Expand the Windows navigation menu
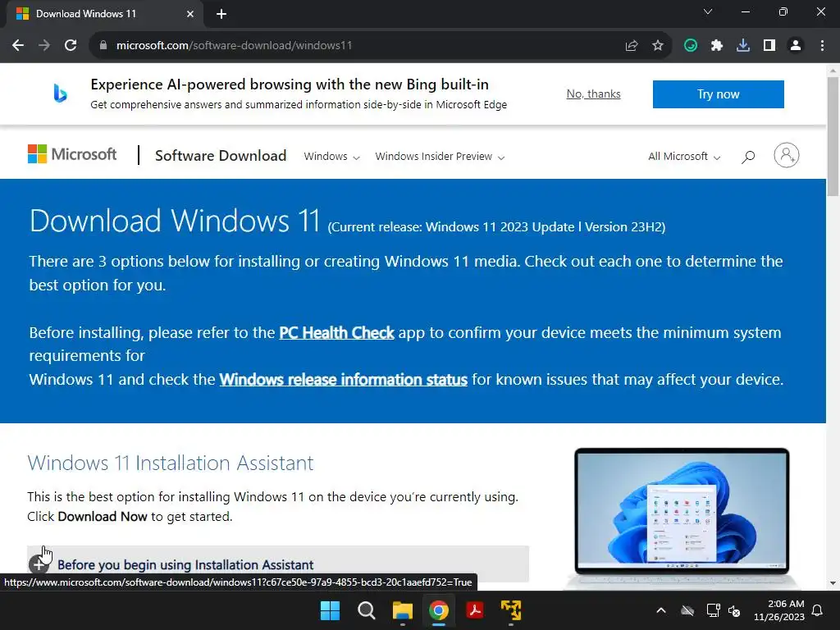 [331, 157]
